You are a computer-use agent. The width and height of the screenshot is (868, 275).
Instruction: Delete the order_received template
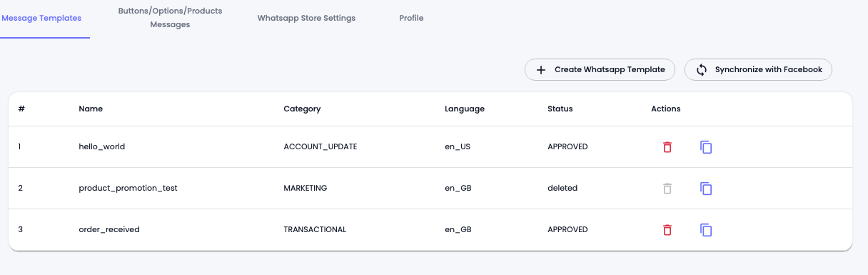pyautogui.click(x=667, y=230)
